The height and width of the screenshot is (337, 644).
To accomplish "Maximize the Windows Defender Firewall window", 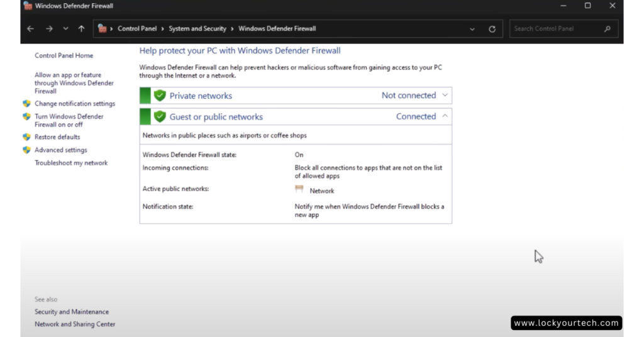I will [588, 6].
